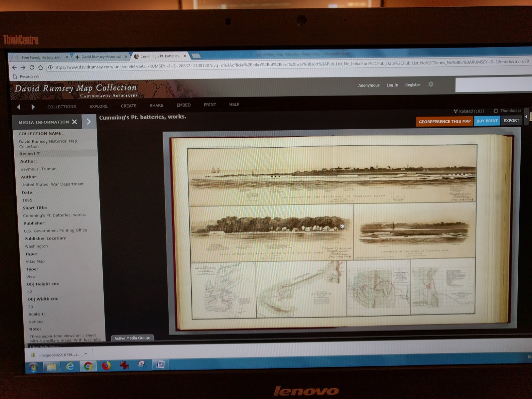Close the Media Information panel
This screenshot has height=399, width=532.
click(74, 122)
